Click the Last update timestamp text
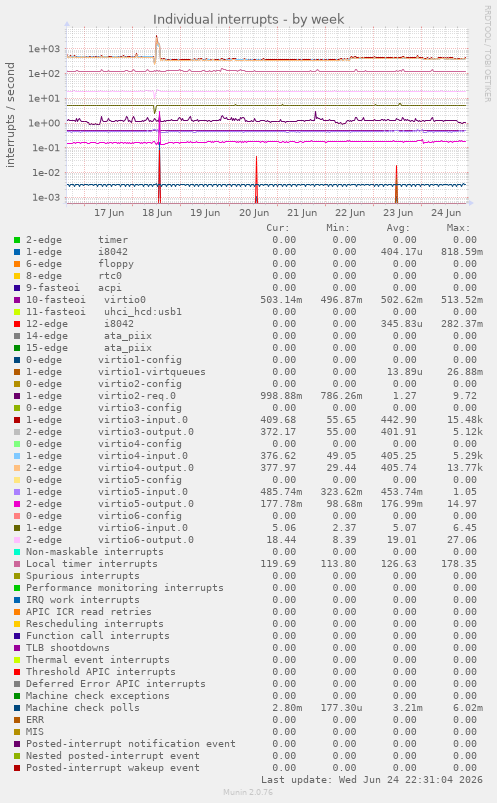The image size is (497, 803). click(372, 780)
